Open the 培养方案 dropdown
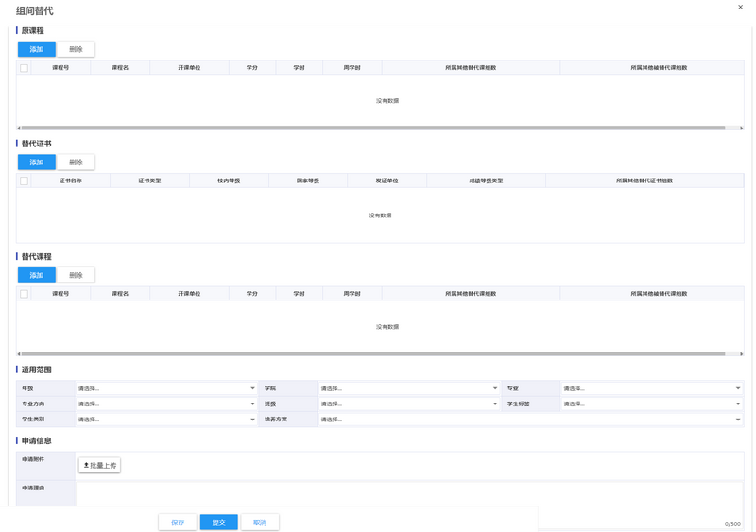This screenshot has height=532, width=756. (x=530, y=420)
